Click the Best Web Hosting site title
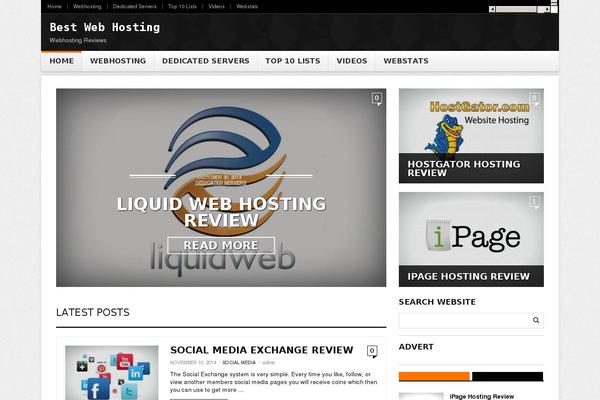This screenshot has height=400, width=600. [105, 28]
